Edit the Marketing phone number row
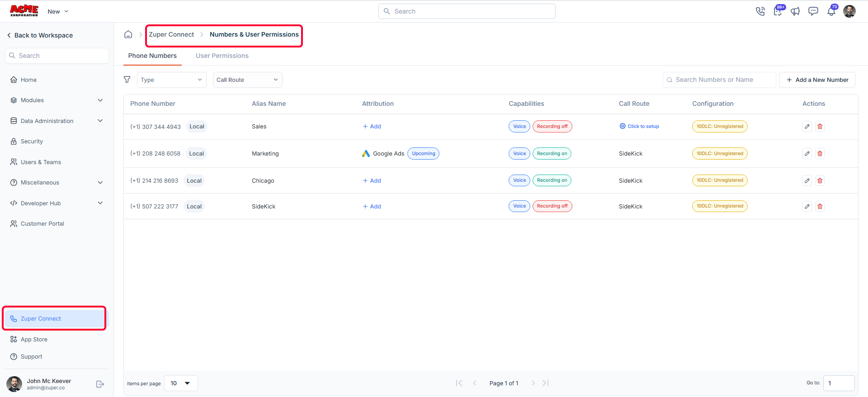 coord(807,154)
